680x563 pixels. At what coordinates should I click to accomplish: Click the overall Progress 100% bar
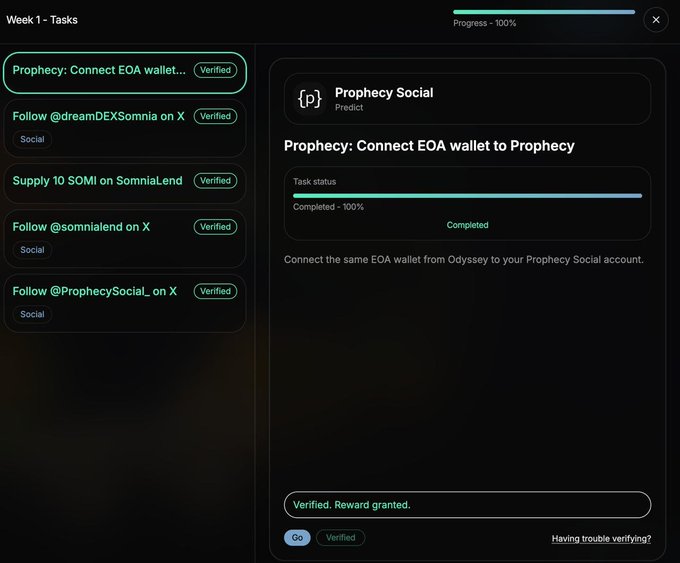544,12
